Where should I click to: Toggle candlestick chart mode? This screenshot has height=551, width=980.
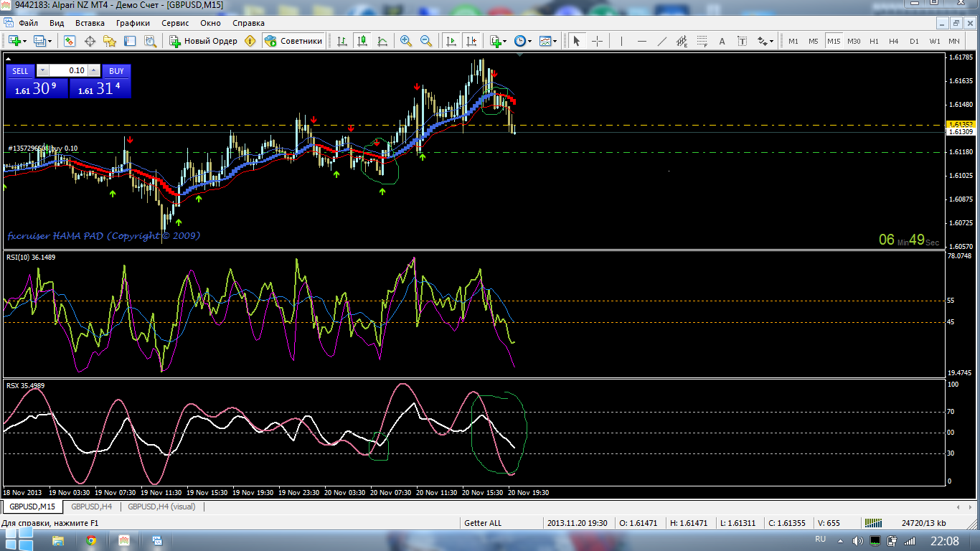[x=362, y=41]
